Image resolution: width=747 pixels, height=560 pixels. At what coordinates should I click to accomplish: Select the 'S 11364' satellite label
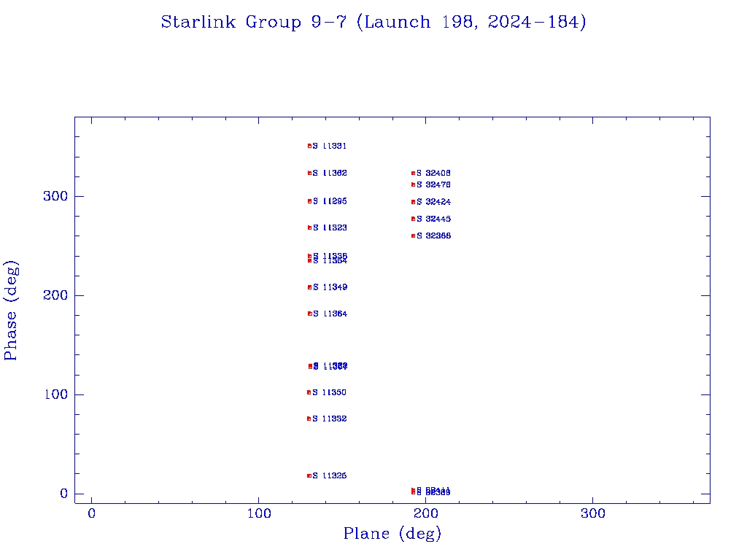[330, 314]
